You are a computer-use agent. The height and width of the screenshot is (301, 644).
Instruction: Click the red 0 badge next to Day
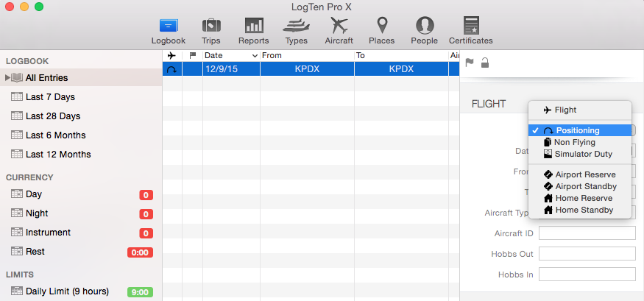[x=146, y=195]
